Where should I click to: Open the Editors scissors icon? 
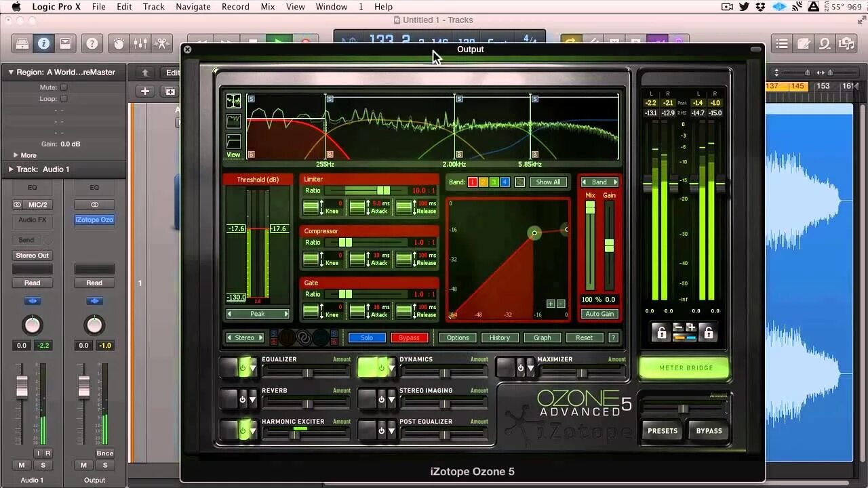pyautogui.click(x=162, y=43)
